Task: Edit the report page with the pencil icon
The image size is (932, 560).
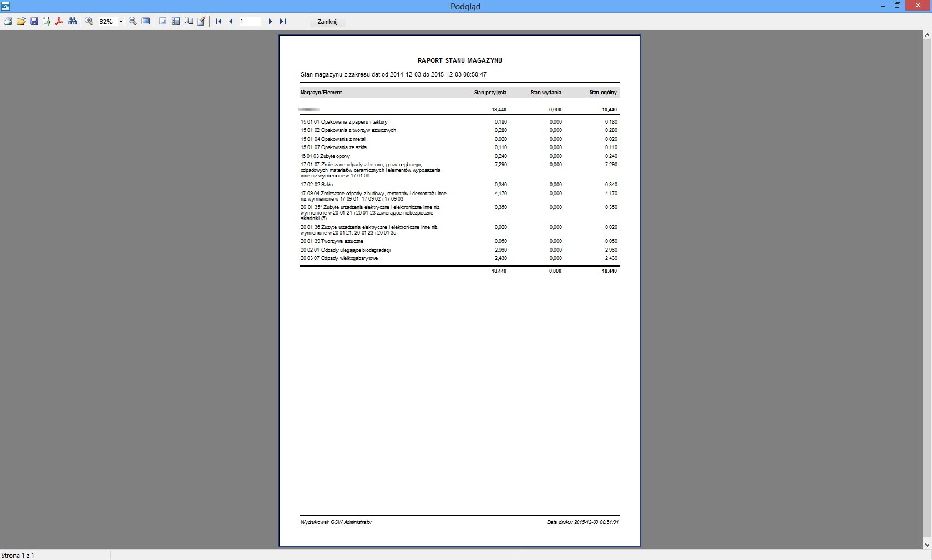Action: pyautogui.click(x=201, y=21)
